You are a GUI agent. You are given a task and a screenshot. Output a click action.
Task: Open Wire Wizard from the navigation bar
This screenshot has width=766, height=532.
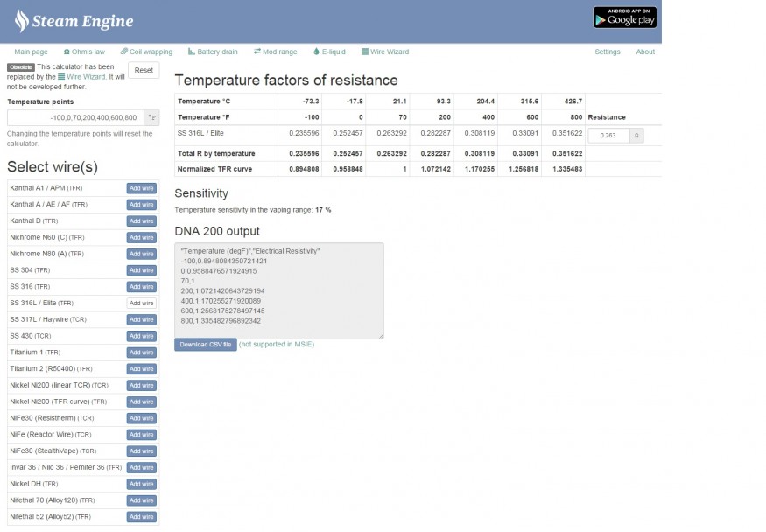385,52
